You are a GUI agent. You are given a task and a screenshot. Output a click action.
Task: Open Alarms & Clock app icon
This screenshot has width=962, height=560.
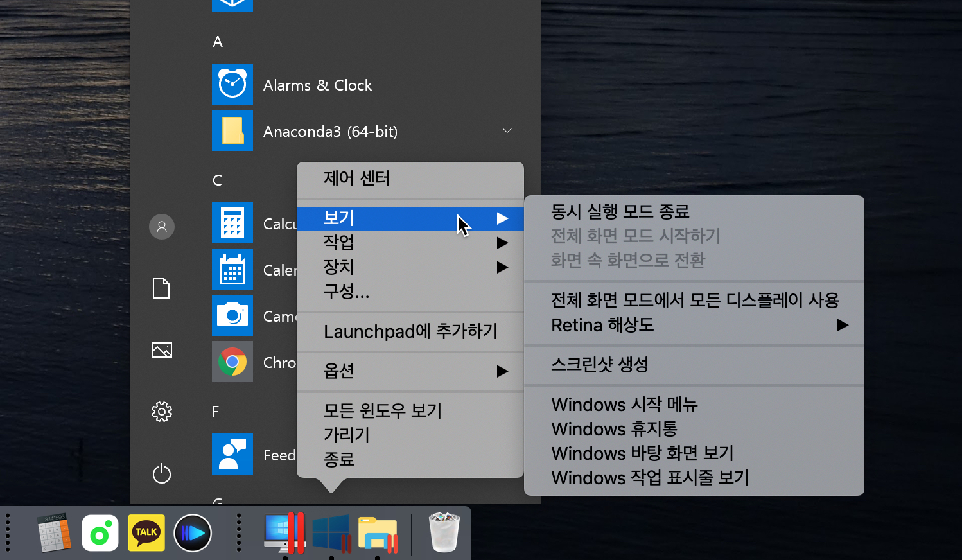[232, 84]
